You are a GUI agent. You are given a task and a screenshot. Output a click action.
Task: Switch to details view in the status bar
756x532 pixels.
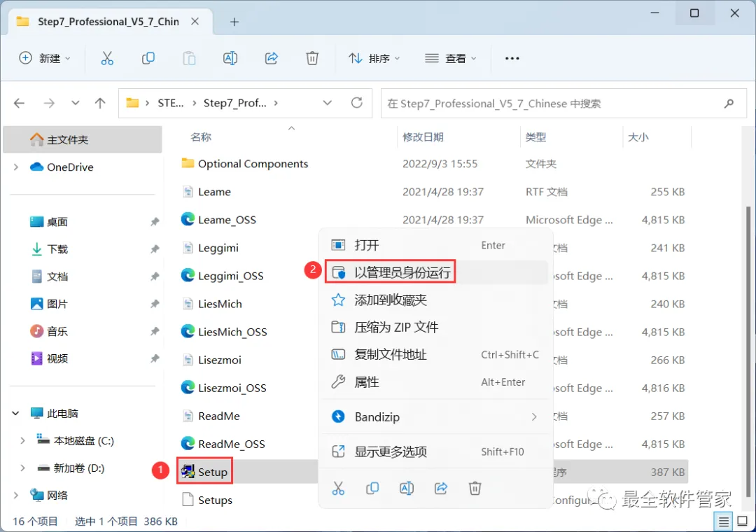tap(723, 521)
